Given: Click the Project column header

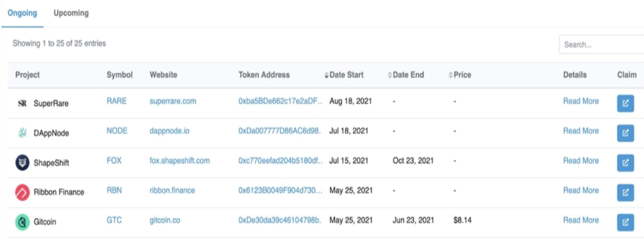Looking at the screenshot, I should pyautogui.click(x=27, y=75).
